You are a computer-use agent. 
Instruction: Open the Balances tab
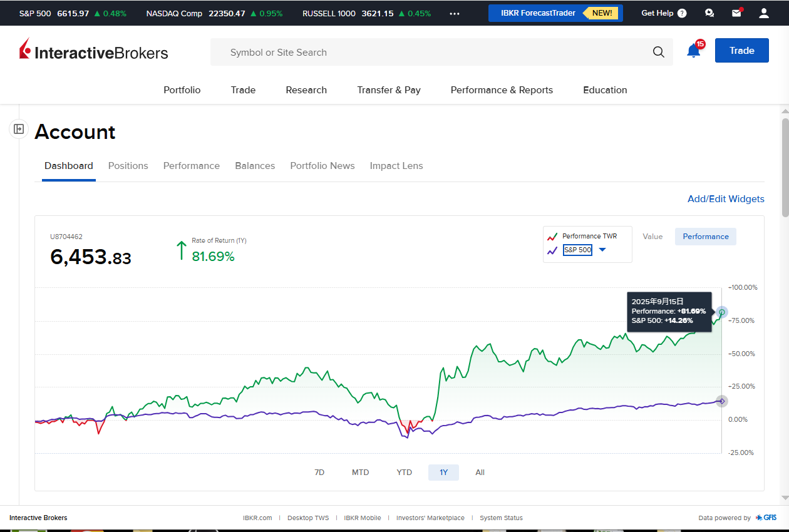pyautogui.click(x=255, y=166)
